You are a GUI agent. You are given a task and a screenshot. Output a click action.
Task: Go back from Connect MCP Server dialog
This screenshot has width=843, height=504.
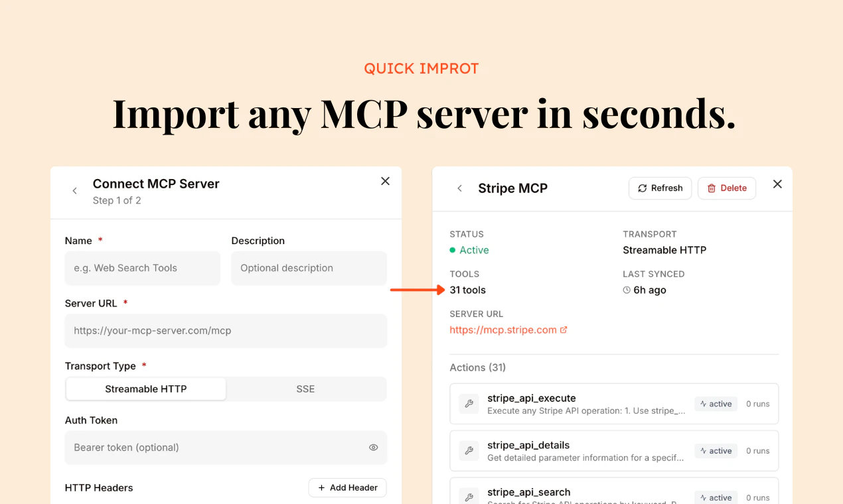click(74, 191)
